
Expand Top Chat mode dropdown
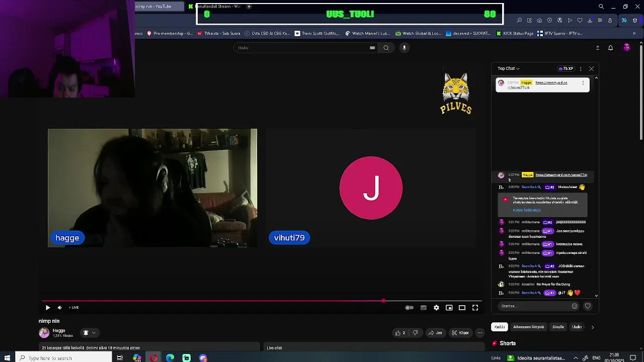[x=509, y=68]
